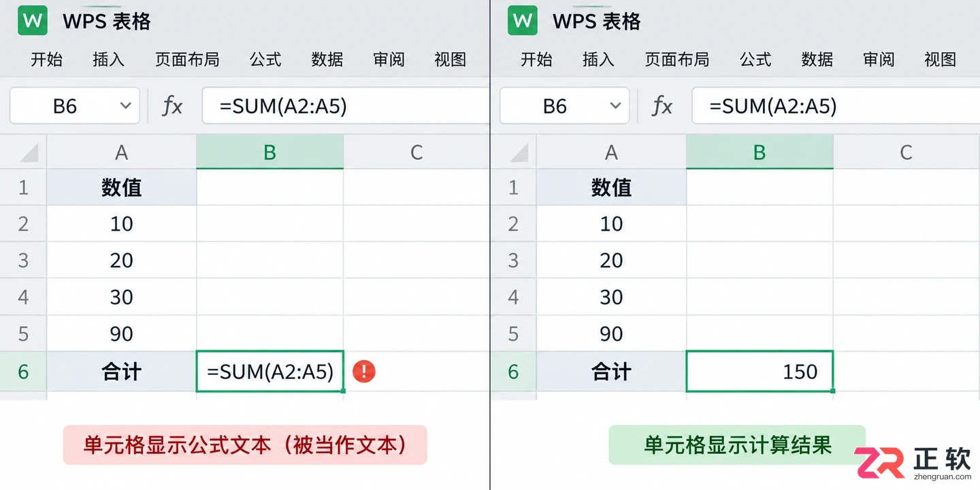Switch to 视图 tab in right window
The width and height of the screenshot is (980, 490).
pyautogui.click(x=941, y=60)
